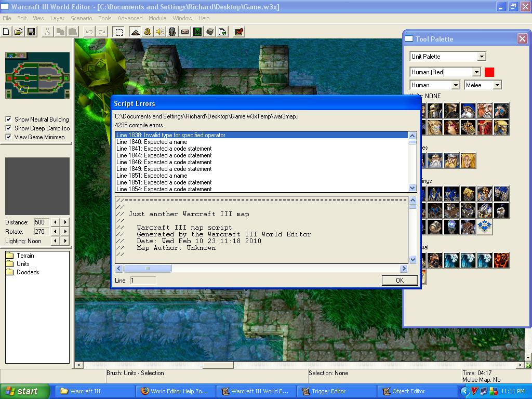This screenshot has width=532, height=399.
Task: Switch to World Editor Help Zo... taskbar window
Action: click(175, 391)
